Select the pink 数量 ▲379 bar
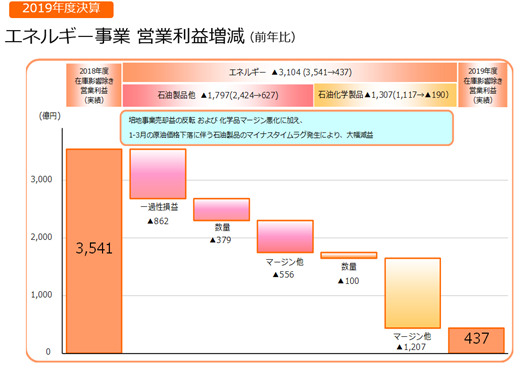The image size is (521, 367). [221, 210]
